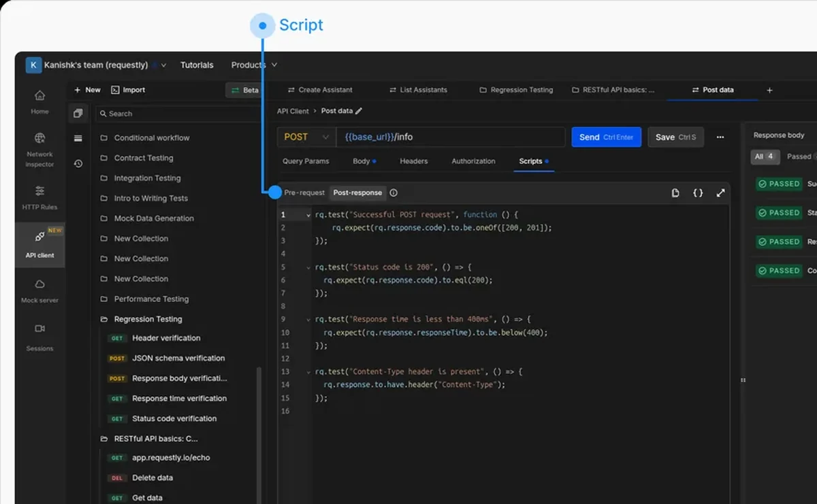
Task: Click the collections list scrollbar
Action: coord(258,435)
